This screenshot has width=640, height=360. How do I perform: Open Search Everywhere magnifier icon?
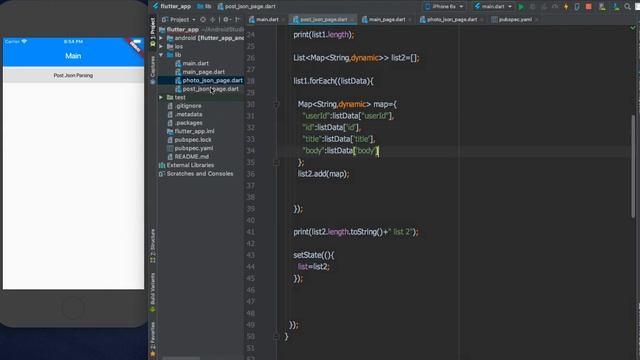[x=627, y=7]
